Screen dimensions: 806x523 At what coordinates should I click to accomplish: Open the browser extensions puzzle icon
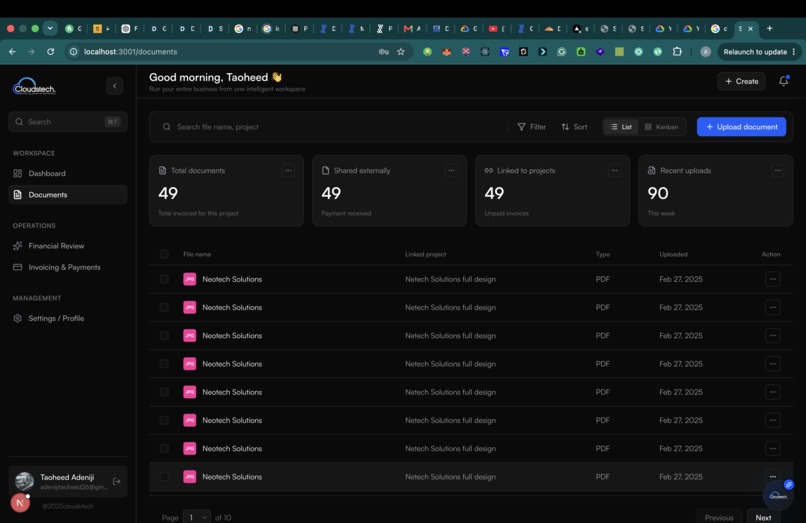click(677, 51)
